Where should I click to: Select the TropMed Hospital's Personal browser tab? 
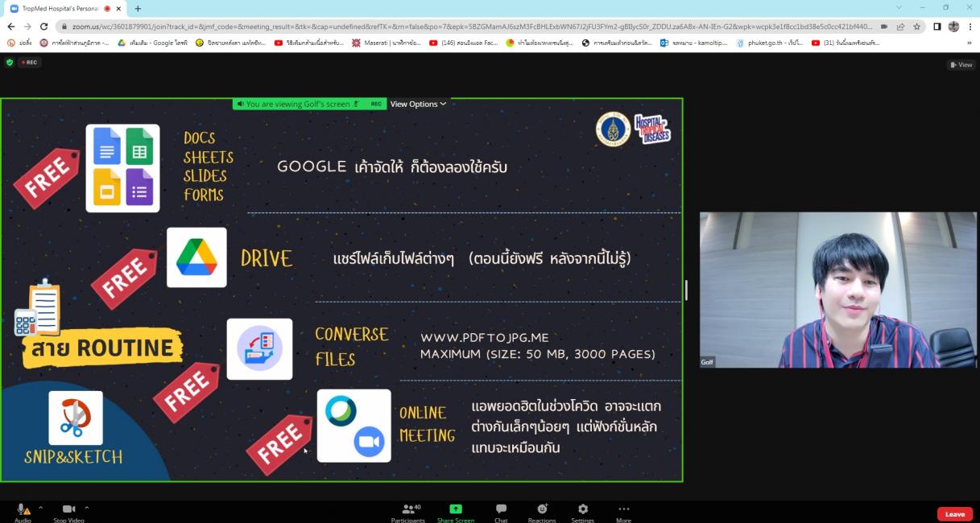tap(55, 8)
